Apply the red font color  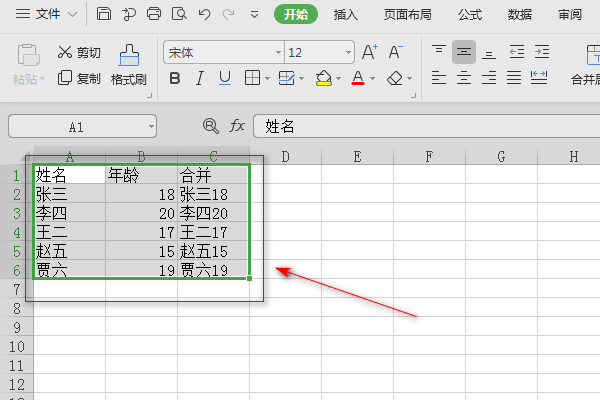coord(358,78)
